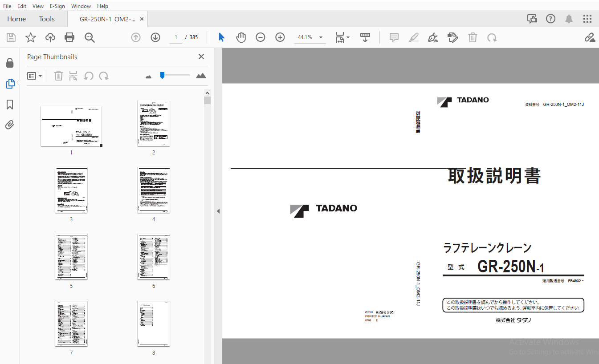599x364 pixels.
Task: Open the notifications bell
Action: click(569, 19)
